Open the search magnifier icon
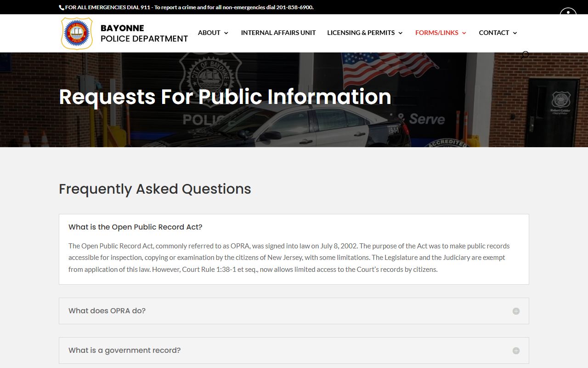 pyautogui.click(x=525, y=55)
